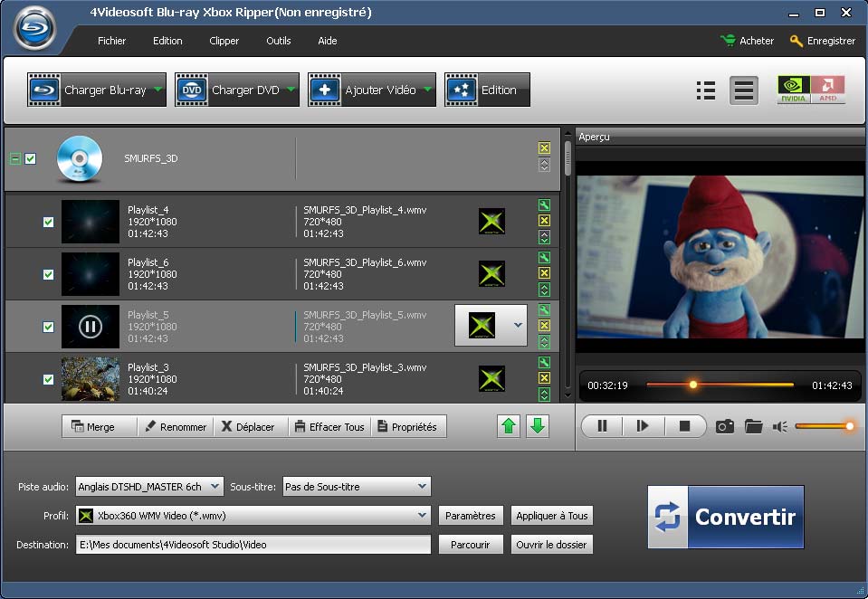Click the Parcourir button
868x599 pixels.
point(471,545)
